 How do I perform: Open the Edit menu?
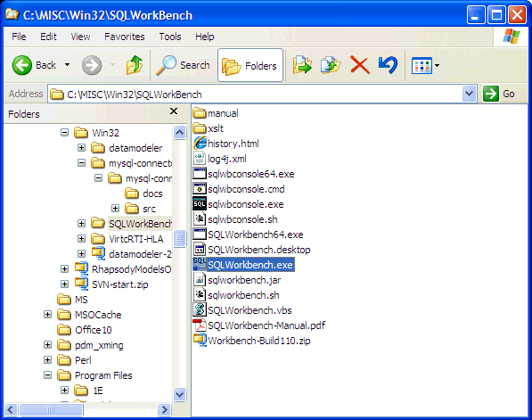pos(48,37)
